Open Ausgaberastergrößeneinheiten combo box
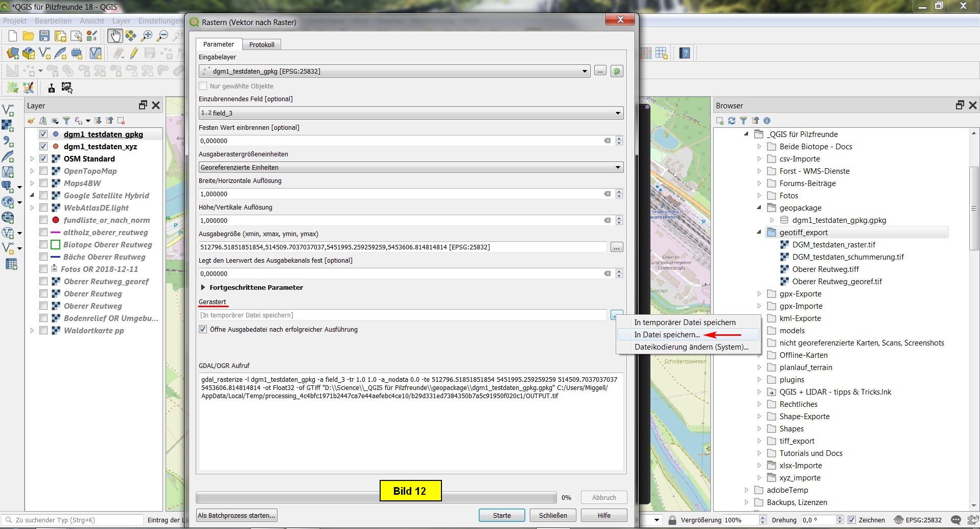 click(x=411, y=168)
